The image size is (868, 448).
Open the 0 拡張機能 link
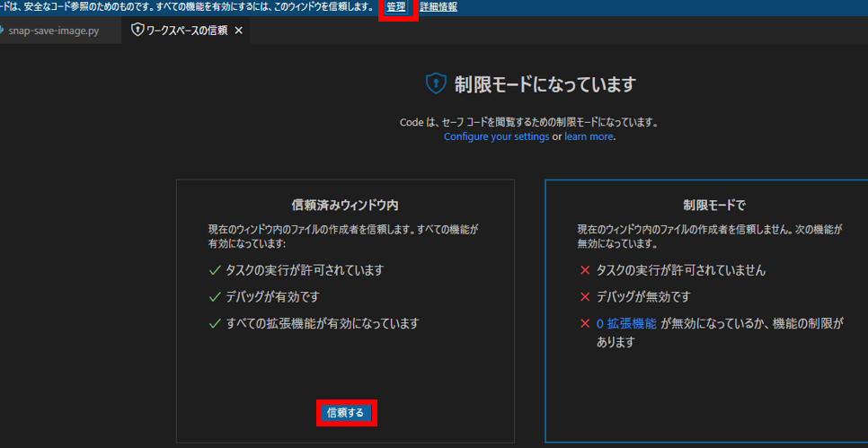tap(627, 323)
